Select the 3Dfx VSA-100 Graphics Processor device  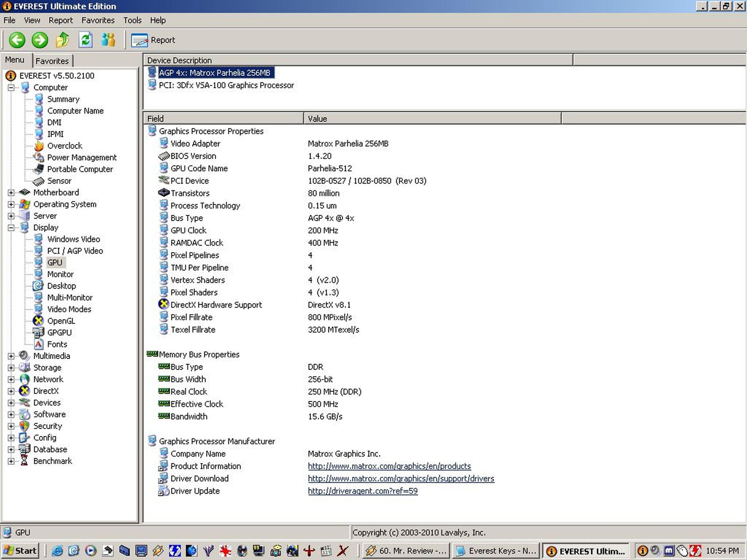(x=226, y=85)
